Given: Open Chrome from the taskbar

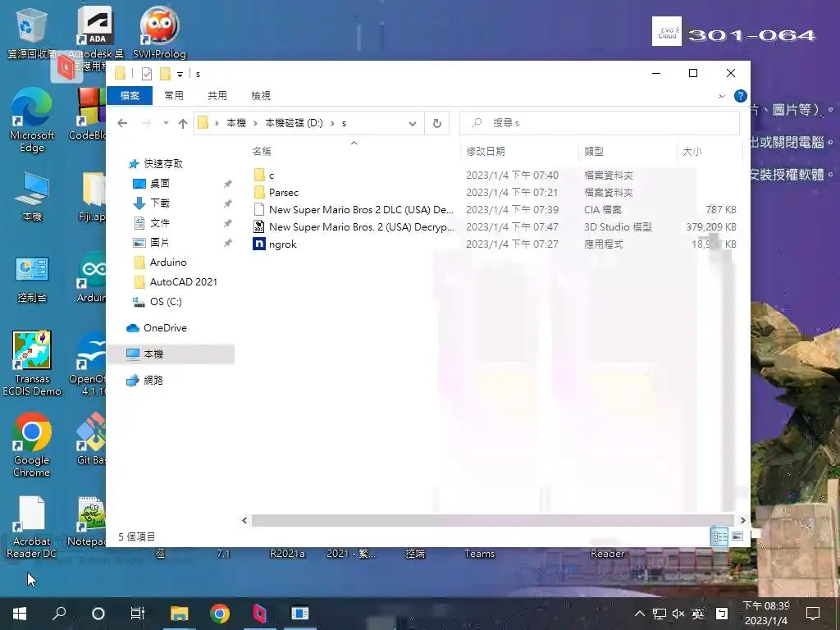Looking at the screenshot, I should [x=220, y=614].
